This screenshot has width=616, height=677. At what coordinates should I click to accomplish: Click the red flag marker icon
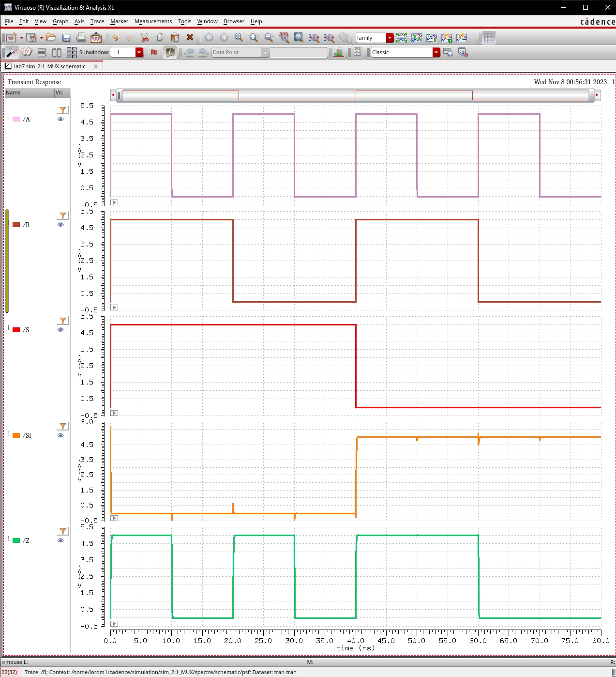[x=154, y=52]
